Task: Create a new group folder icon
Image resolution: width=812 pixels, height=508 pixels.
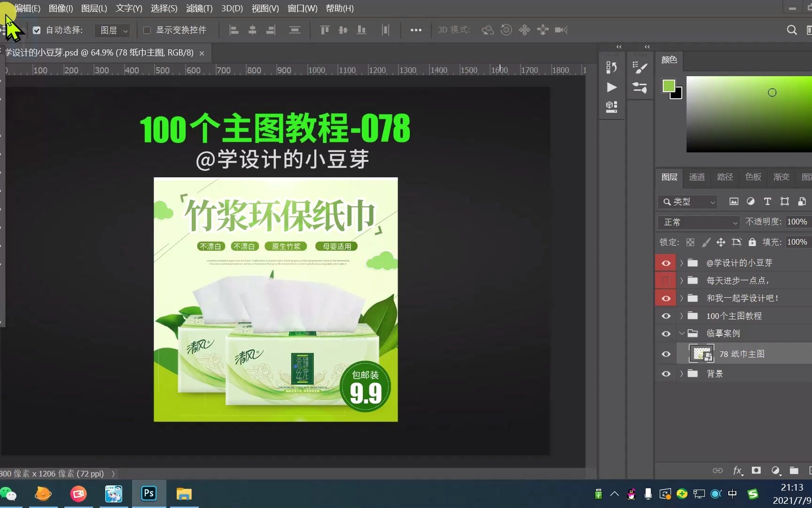Action: pyautogui.click(x=794, y=470)
